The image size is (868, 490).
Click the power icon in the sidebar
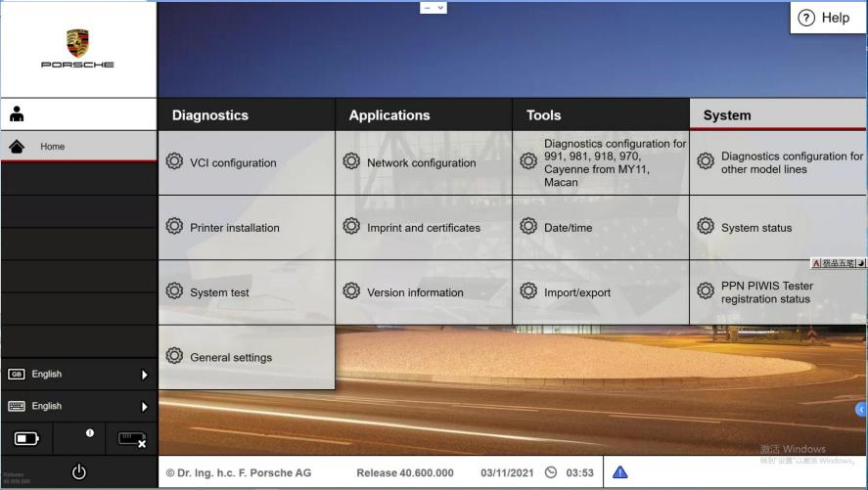coord(78,472)
